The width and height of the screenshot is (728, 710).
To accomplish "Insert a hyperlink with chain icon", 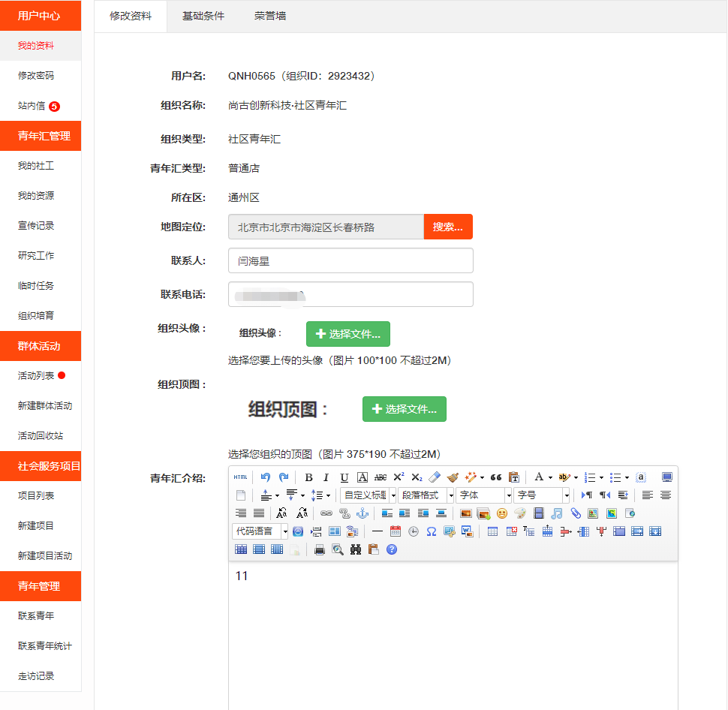I will [x=326, y=513].
